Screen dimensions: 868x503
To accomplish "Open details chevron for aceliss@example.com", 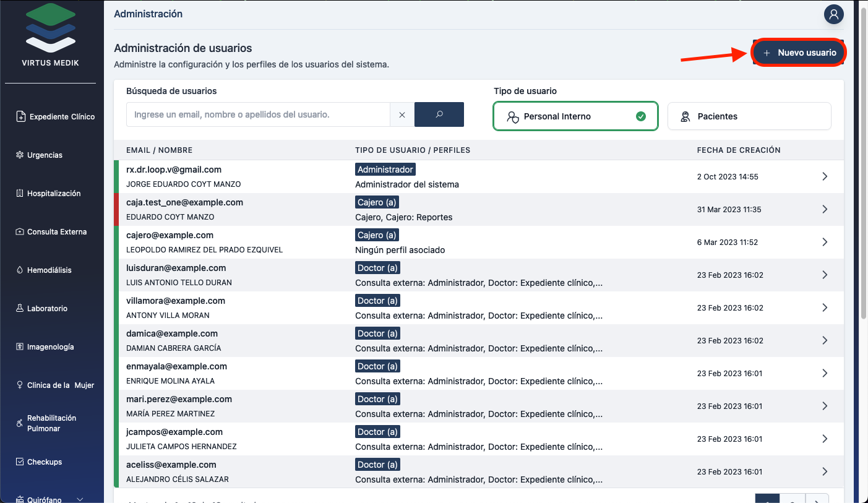I will coord(824,471).
